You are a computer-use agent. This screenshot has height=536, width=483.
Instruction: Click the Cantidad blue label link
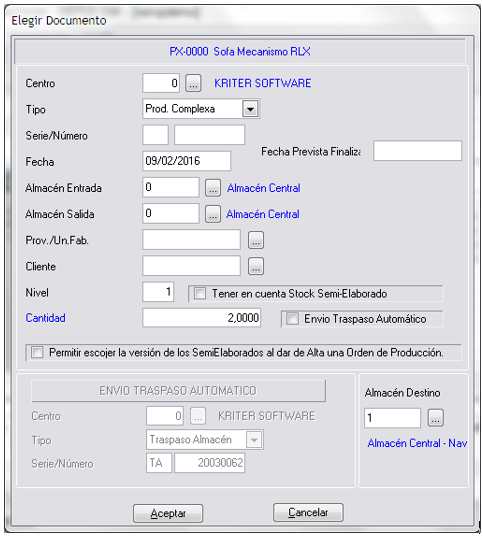pos(45,318)
